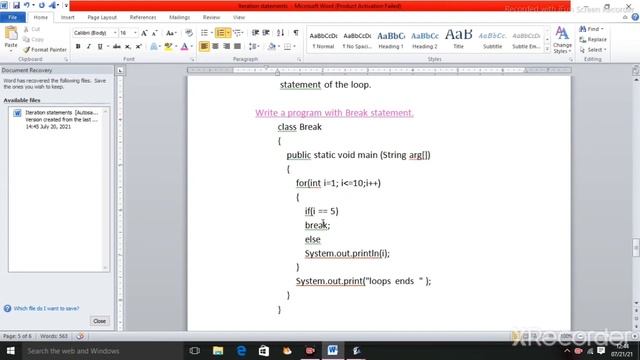Click the Shrink Font icon
This screenshot has height=360, width=640.
155,33
